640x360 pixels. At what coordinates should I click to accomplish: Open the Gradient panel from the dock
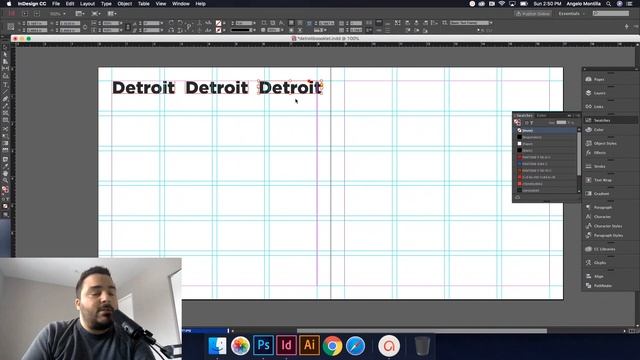pos(601,193)
